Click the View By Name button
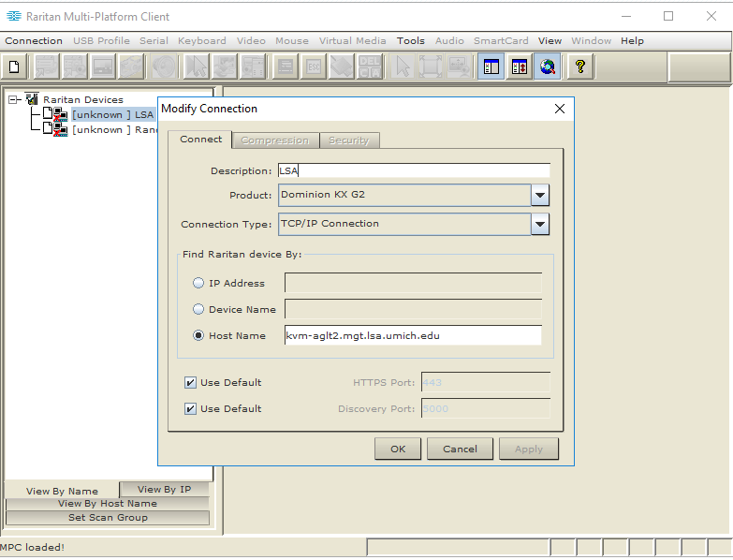 click(x=62, y=491)
